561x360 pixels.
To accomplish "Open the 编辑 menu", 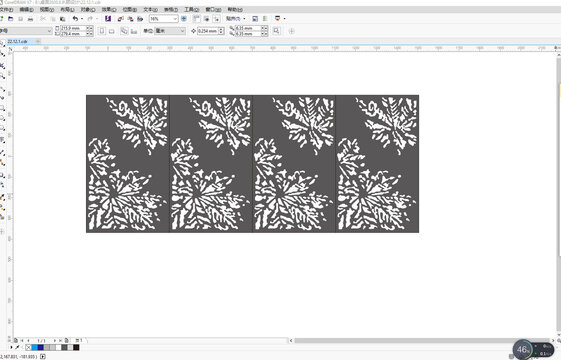I will (26, 10).
